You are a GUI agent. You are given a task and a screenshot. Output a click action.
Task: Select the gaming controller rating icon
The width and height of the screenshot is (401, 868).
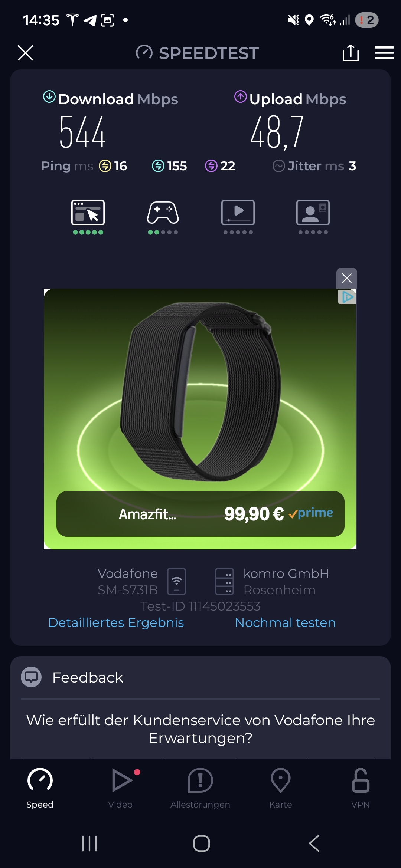pos(163,217)
